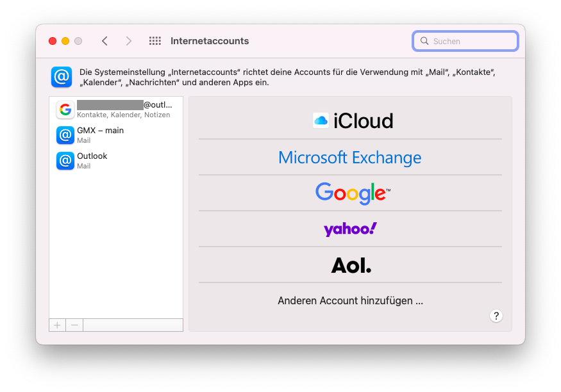The width and height of the screenshot is (561, 392).
Task: Show all preferences via grid icon
Action: click(155, 41)
